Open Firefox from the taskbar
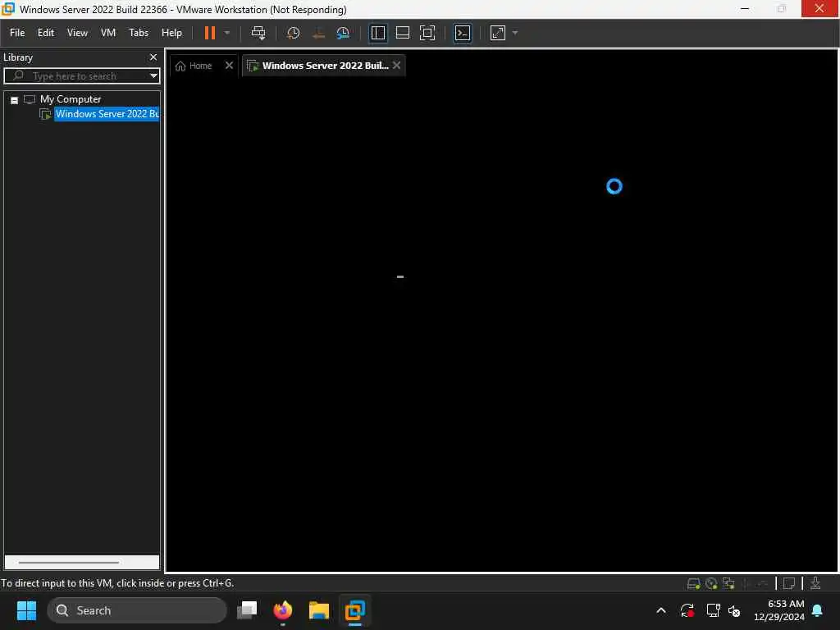This screenshot has height=630, width=840. tap(283, 610)
